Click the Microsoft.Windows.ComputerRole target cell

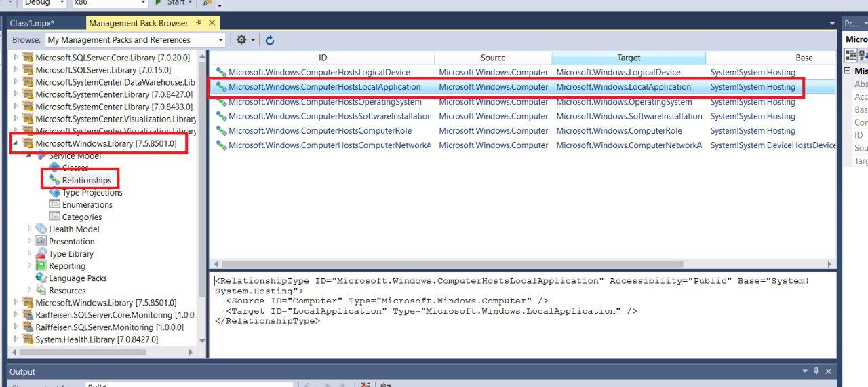click(x=619, y=130)
